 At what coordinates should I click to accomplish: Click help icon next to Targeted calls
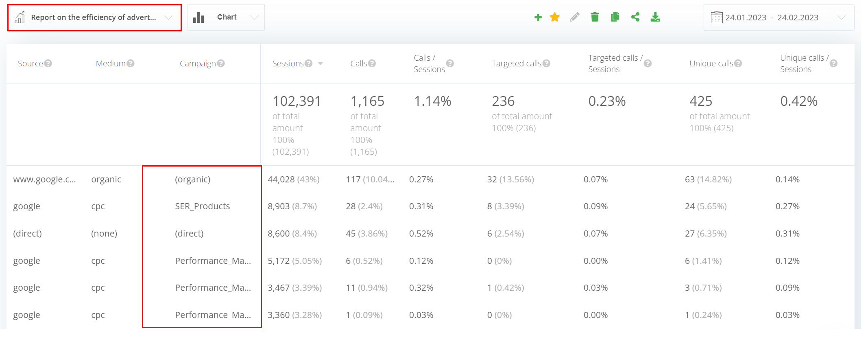click(546, 64)
